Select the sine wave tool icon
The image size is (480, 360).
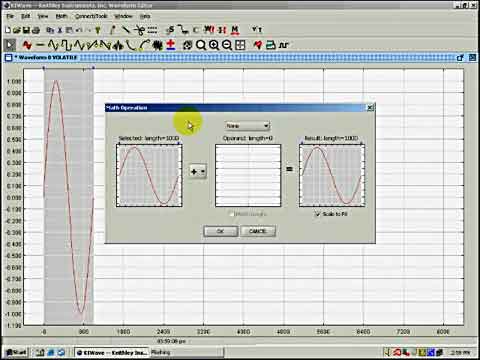[53, 45]
